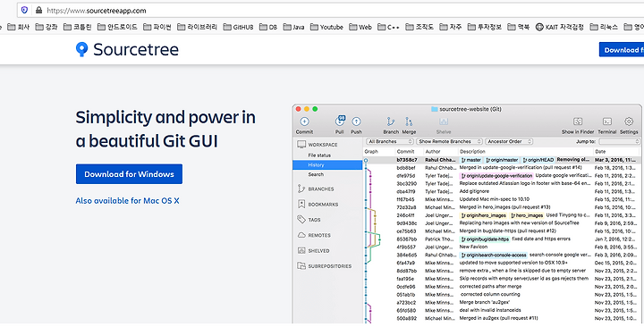Click the Branch toolbar icon
Viewport: 644px width, 327px height.
tap(391, 122)
